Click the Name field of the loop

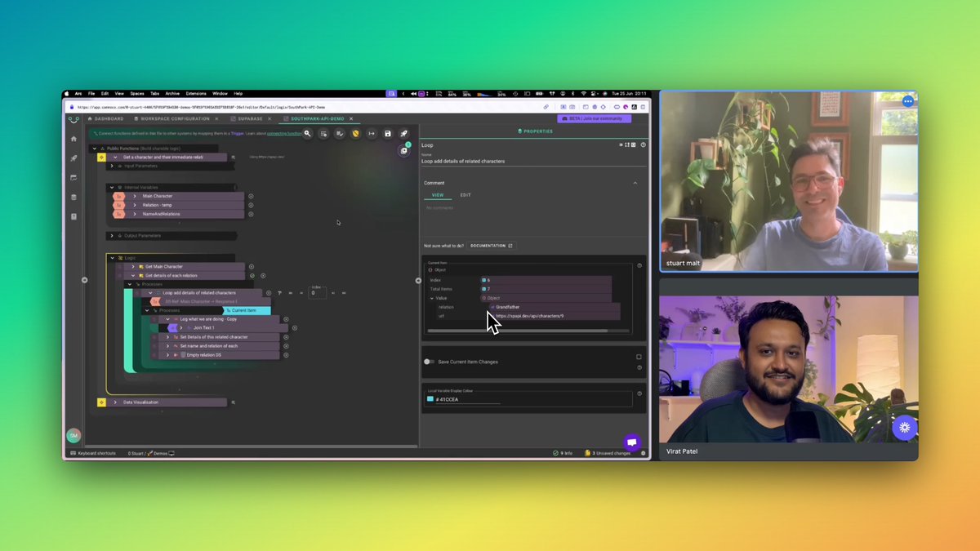pos(533,161)
